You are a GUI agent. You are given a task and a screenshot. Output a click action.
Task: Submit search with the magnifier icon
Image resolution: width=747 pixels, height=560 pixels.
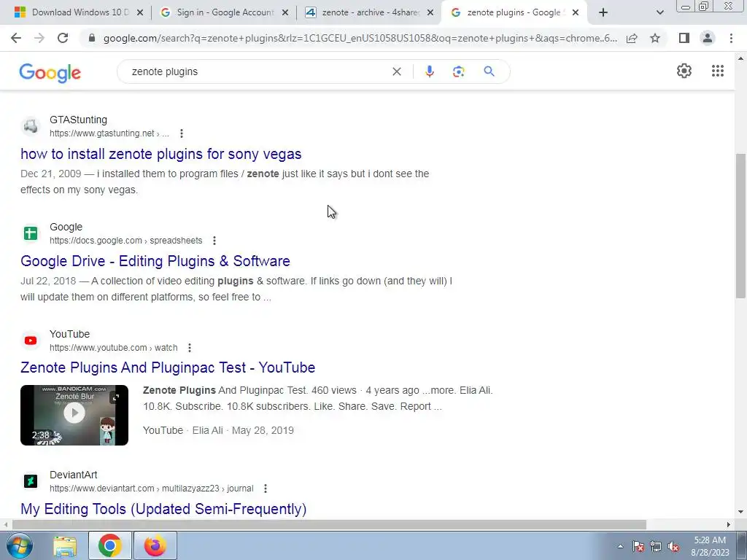coord(489,71)
